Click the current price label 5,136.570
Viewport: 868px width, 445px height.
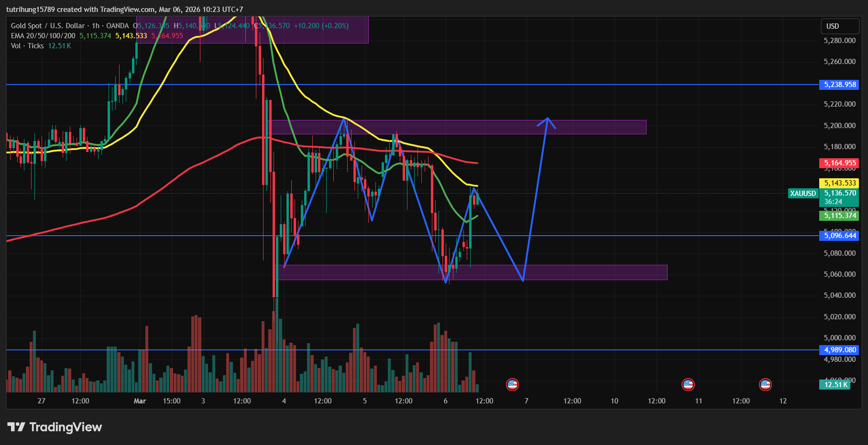point(840,193)
